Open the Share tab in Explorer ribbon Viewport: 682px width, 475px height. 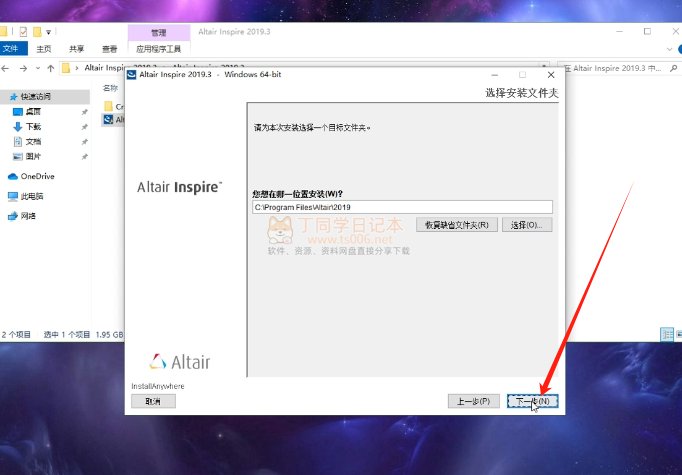[77, 49]
